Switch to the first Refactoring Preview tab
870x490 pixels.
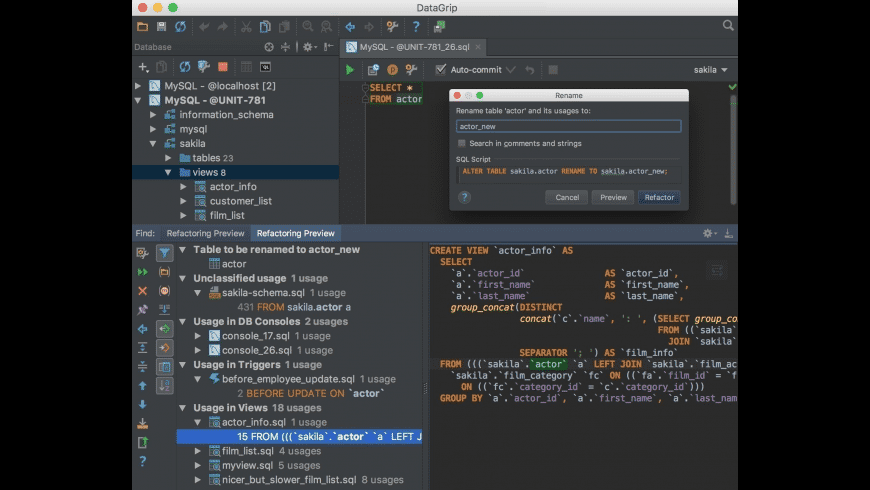pyautogui.click(x=205, y=233)
